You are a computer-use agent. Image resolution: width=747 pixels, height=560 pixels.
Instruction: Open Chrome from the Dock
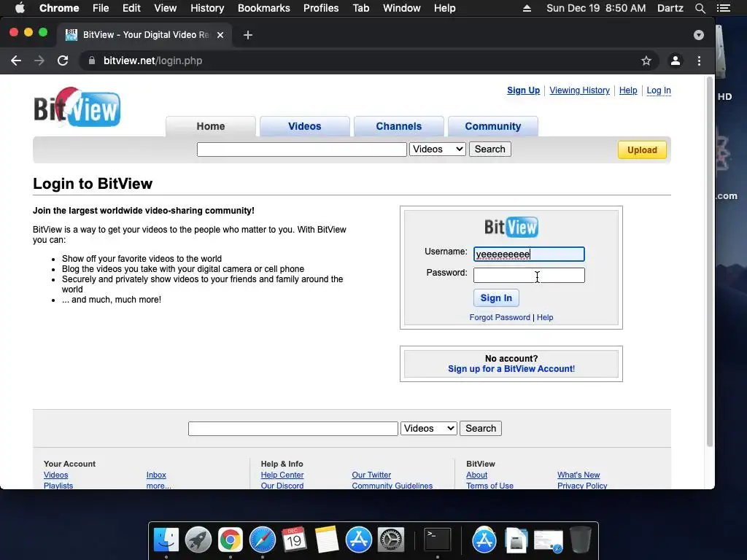point(230,540)
